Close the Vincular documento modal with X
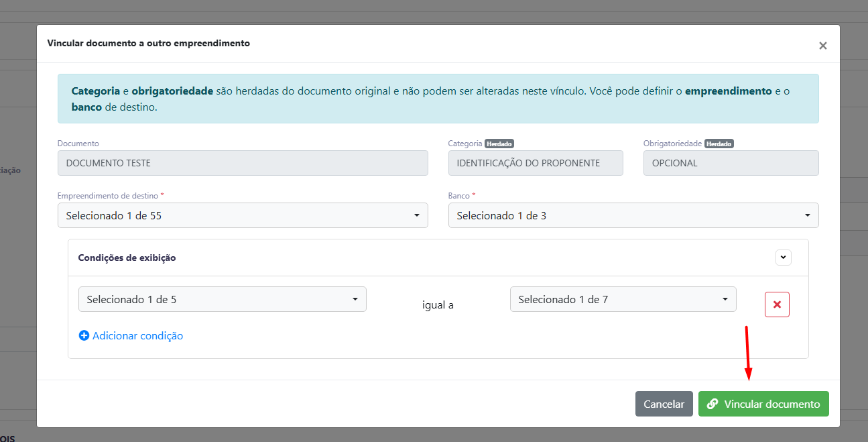 pos(822,46)
